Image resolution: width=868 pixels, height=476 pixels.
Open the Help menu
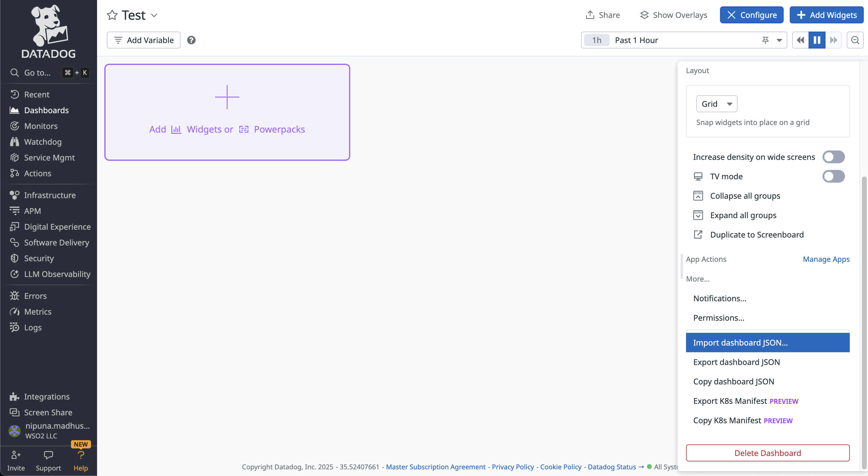[x=81, y=461]
